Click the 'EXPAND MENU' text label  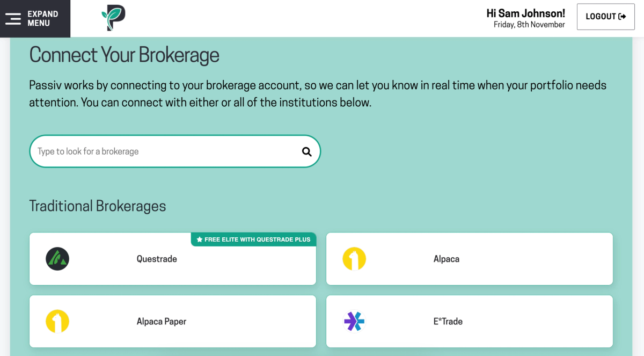click(x=43, y=19)
